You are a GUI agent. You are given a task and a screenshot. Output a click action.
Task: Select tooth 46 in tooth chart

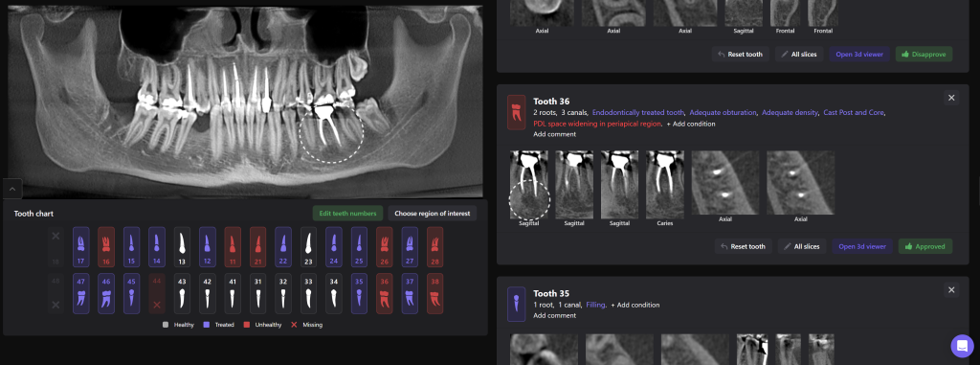106,293
